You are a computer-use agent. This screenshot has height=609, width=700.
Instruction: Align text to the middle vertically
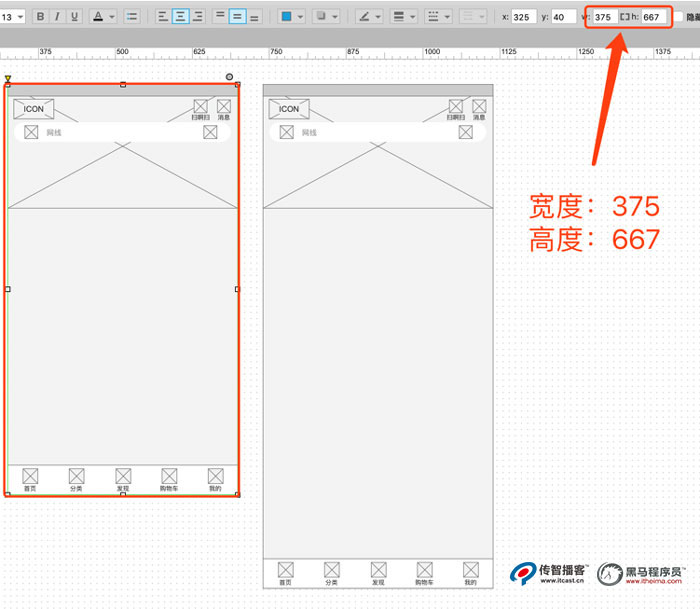pos(237,17)
